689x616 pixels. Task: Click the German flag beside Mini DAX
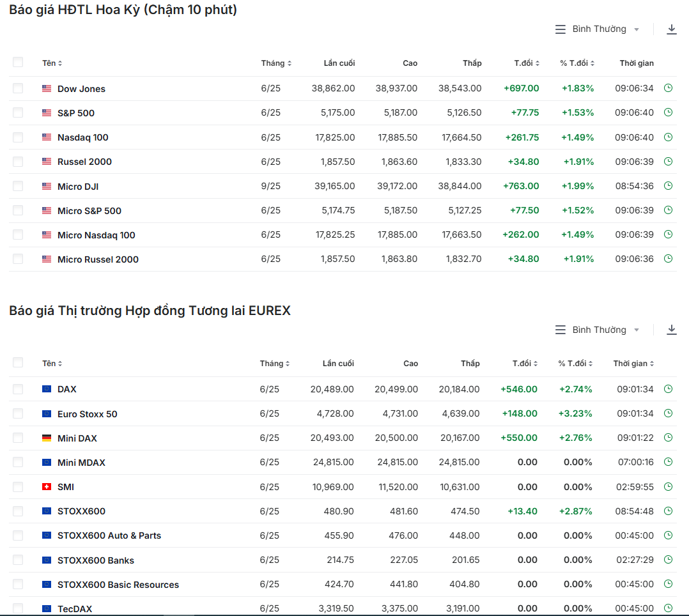pos(47,438)
